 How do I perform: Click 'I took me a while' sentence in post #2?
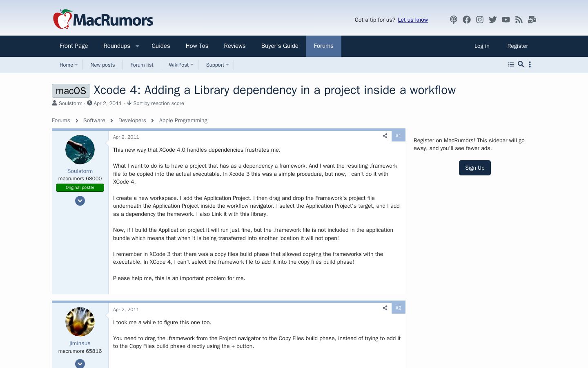click(162, 322)
